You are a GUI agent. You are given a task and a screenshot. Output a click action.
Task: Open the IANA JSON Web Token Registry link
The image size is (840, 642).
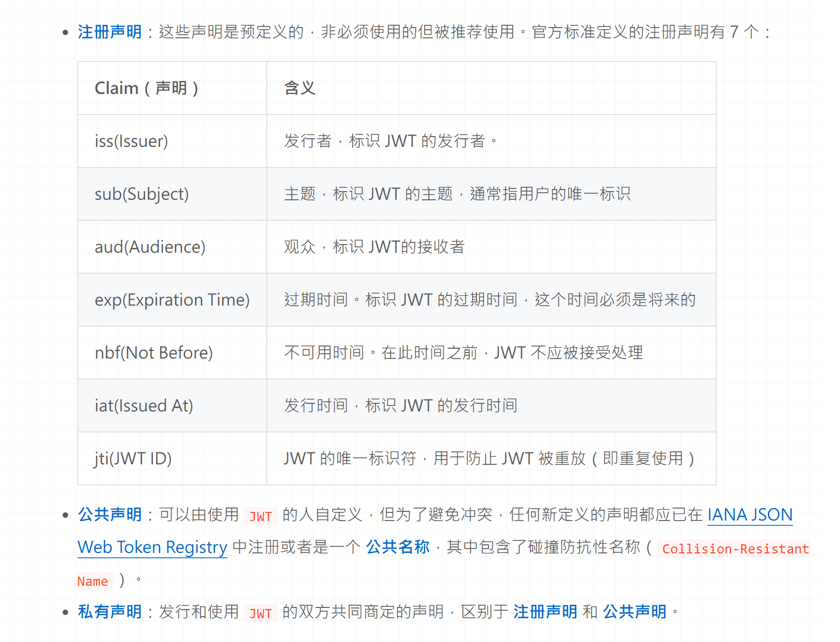749,515
